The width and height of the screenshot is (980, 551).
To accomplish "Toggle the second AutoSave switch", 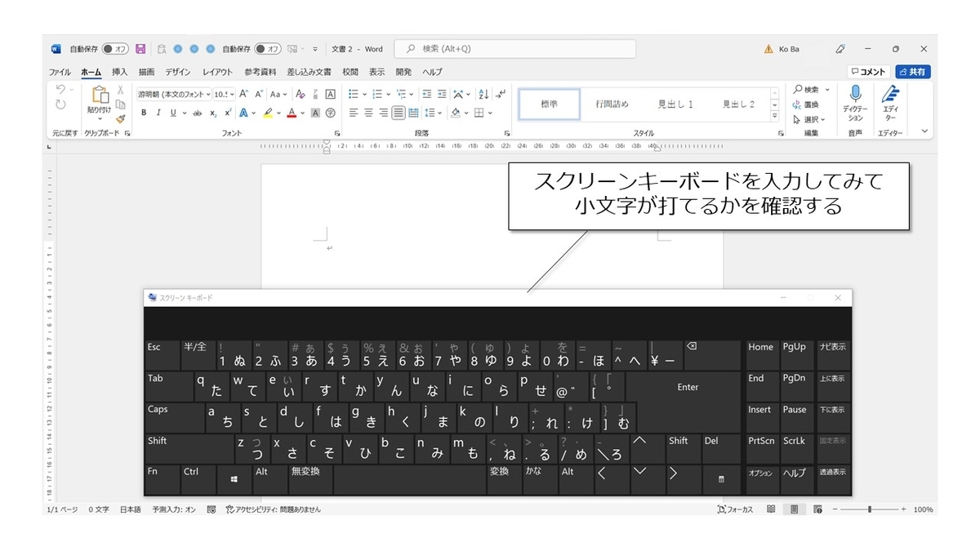I will 268,49.
